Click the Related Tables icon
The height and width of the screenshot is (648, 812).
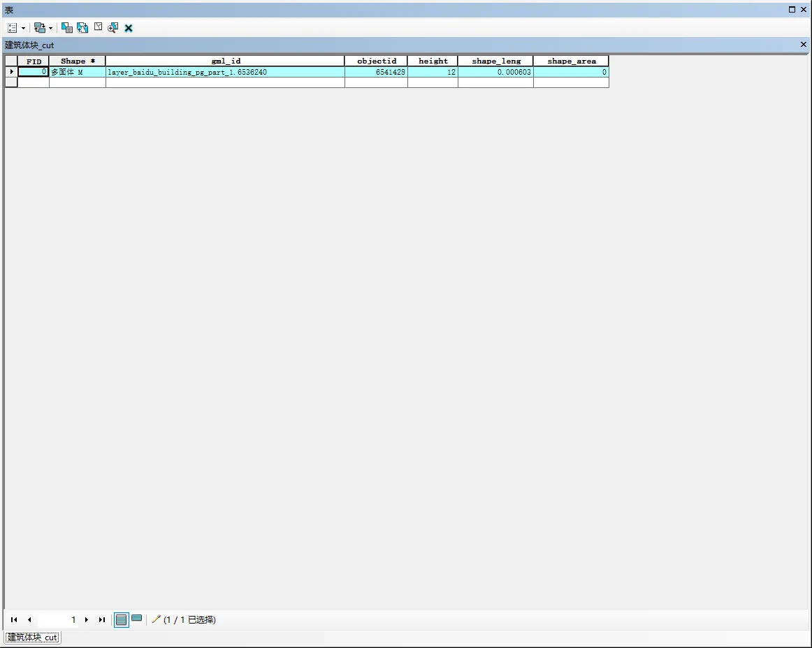(x=39, y=28)
